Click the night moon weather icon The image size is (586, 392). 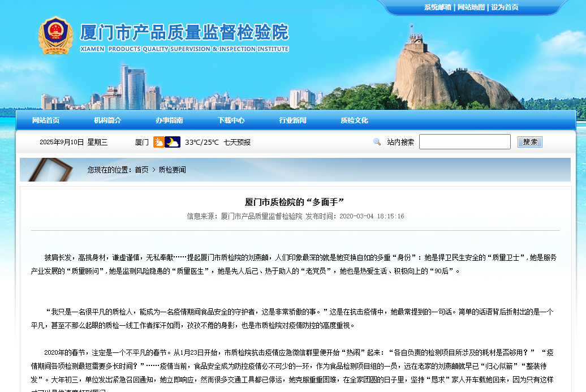[x=173, y=142]
